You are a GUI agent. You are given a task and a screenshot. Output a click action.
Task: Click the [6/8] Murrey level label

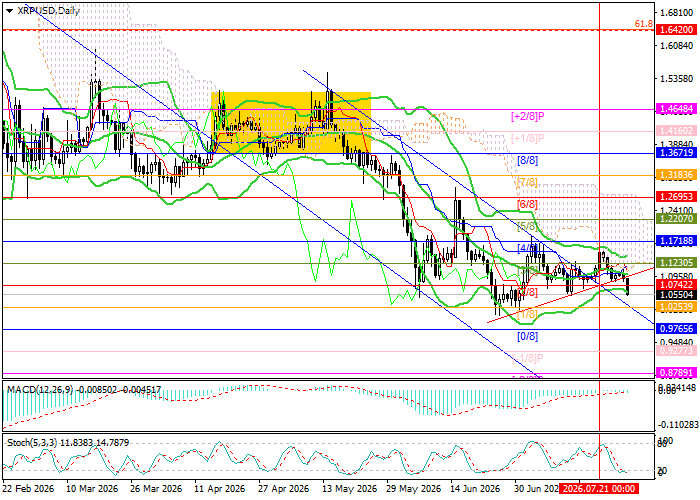coord(527,204)
